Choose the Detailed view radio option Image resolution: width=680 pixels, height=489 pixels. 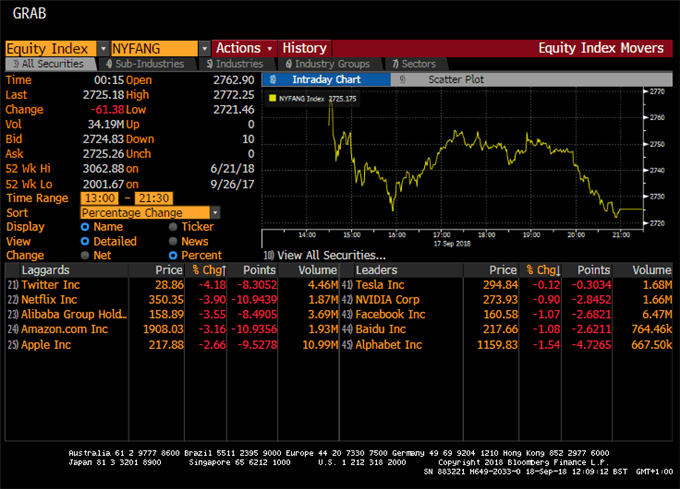pyautogui.click(x=85, y=241)
